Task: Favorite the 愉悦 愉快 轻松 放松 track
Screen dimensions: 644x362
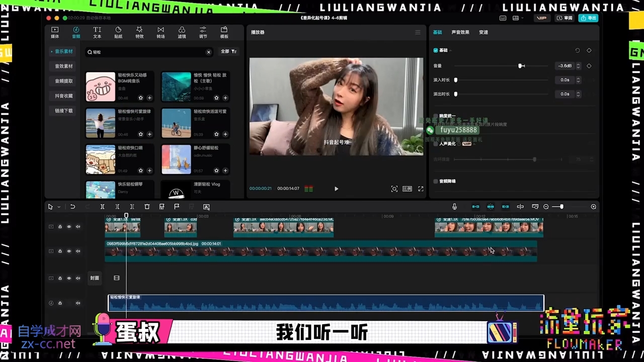Action: (x=216, y=98)
